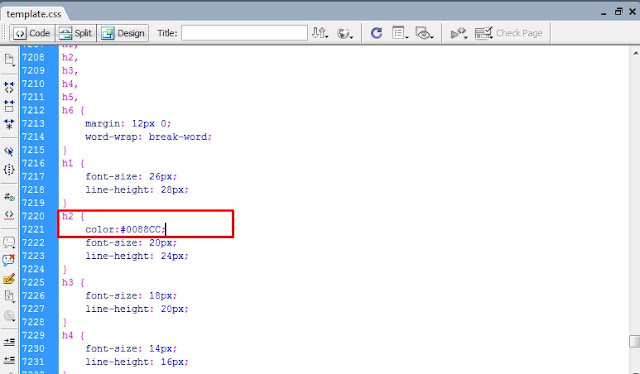Screen dimensions: 640x374
Task: Click the 'h4 {' selector on line 7229
Action: point(73,336)
